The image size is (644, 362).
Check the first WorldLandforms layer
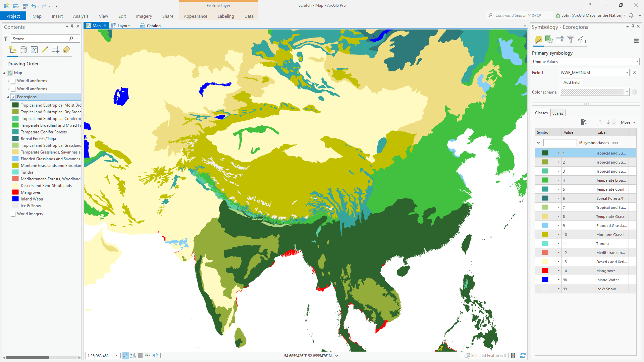13,81
